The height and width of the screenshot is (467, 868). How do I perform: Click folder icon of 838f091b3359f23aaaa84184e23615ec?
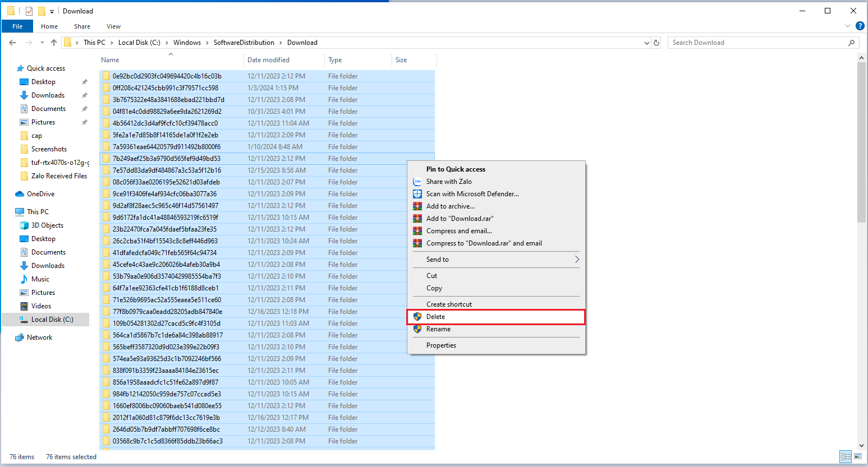[x=106, y=371]
